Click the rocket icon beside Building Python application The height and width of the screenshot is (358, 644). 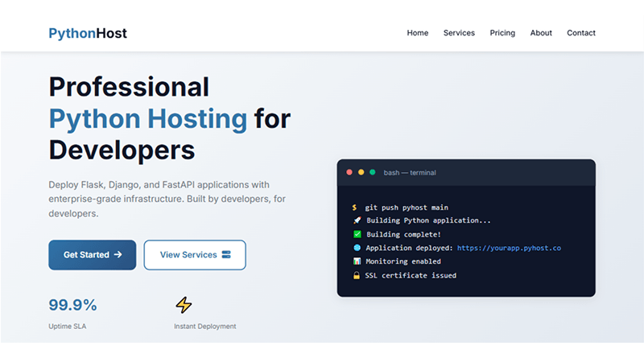coord(357,220)
